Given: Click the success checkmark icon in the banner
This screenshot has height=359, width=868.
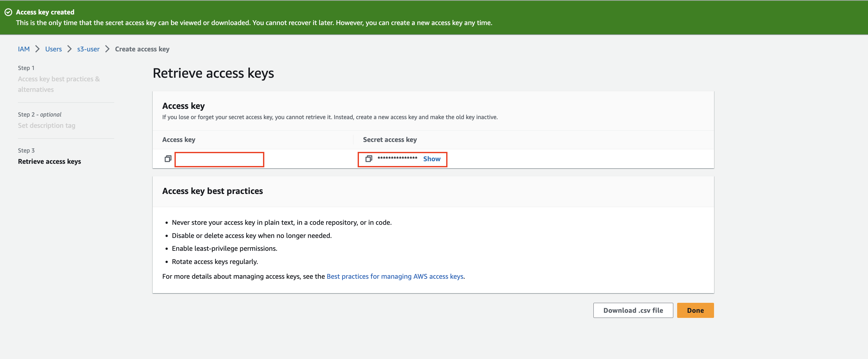Looking at the screenshot, I should click(8, 12).
